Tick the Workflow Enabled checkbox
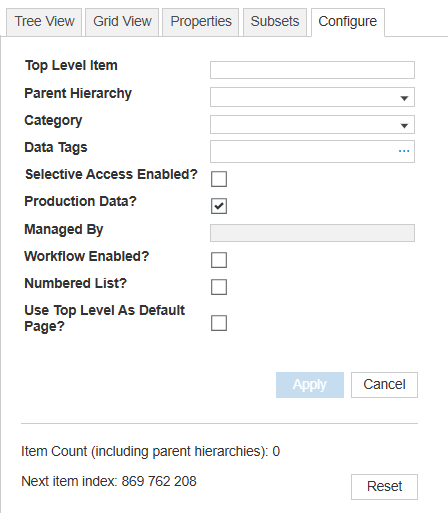This screenshot has width=448, height=513. pos(219,260)
